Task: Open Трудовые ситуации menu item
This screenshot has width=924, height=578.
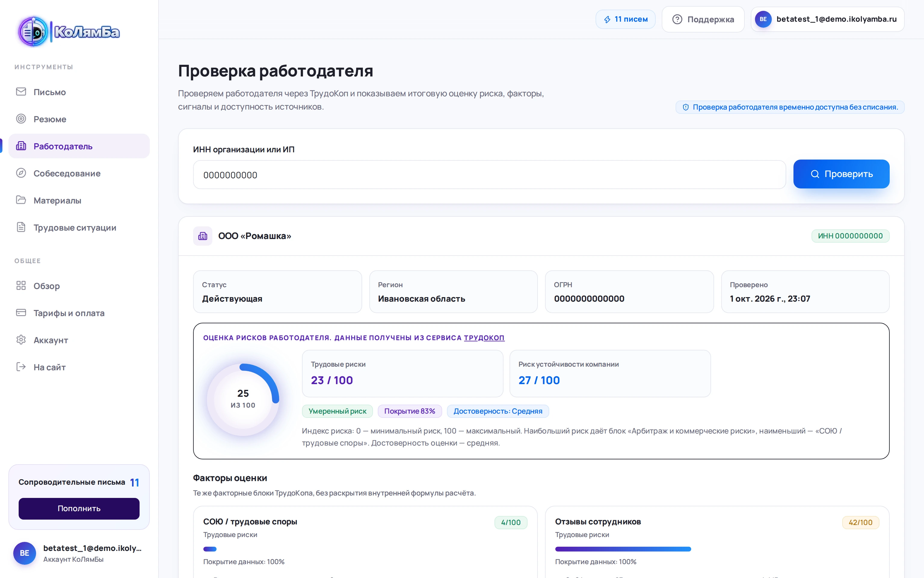Action: coord(79,227)
